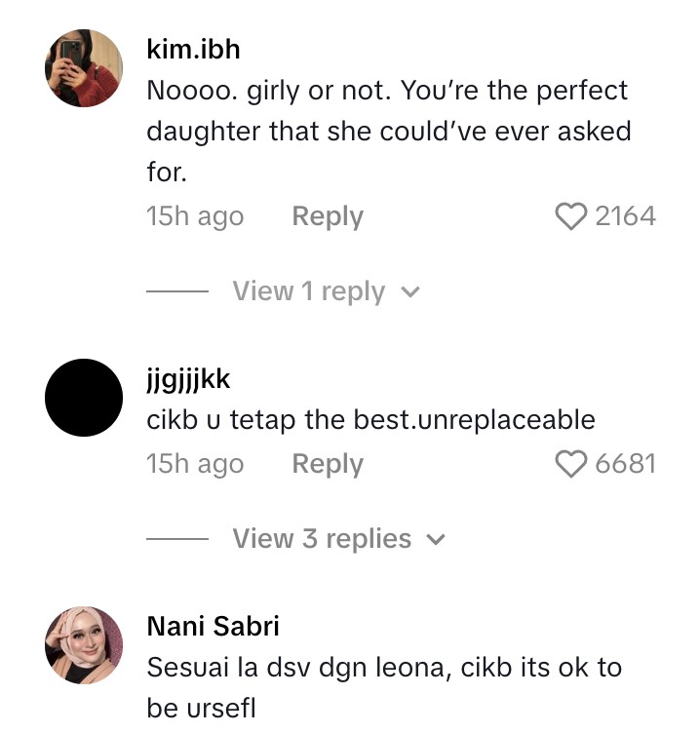Screen dimensions: 700x733
Task: Open the kim.ibh username link
Action: 193,49
